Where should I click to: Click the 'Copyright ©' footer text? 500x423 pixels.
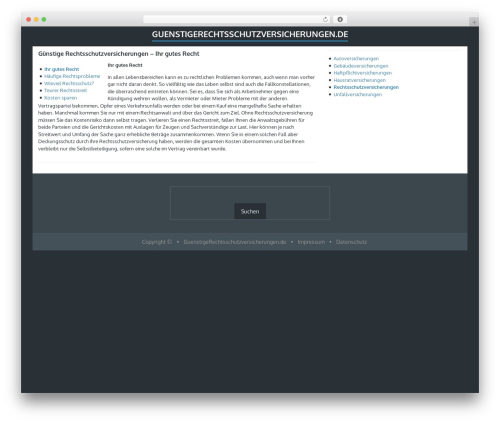pos(157,242)
